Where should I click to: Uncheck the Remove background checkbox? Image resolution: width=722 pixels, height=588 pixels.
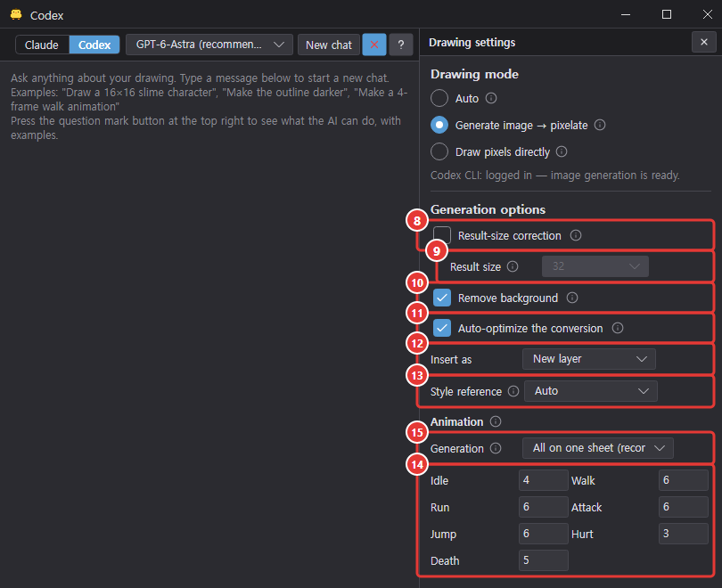tap(442, 298)
